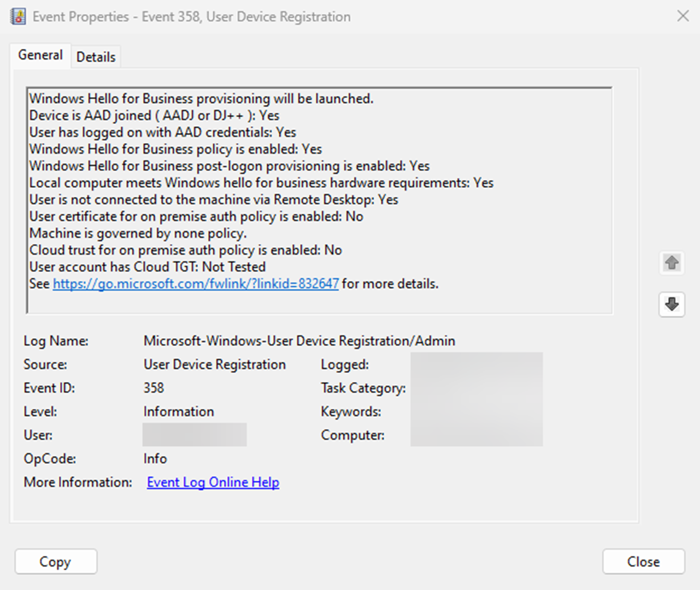The width and height of the screenshot is (700, 590).
Task: Select 'User has logged on with AAD credentials' line
Action: click(162, 133)
